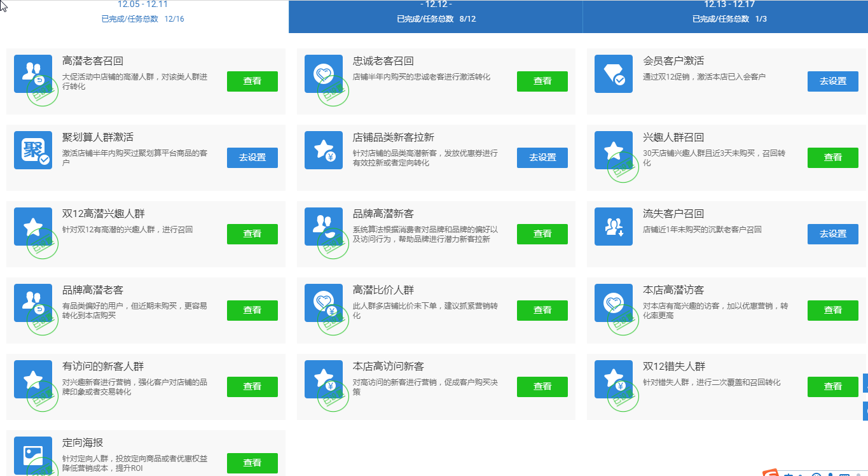Click 查看 for 本店高潜访客
This screenshot has width=868, height=476.
click(x=833, y=311)
